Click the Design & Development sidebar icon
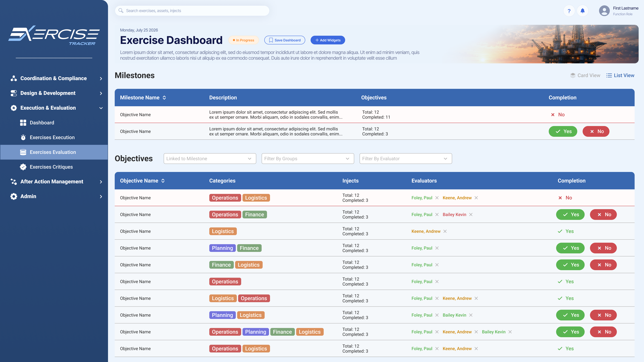 click(14, 93)
